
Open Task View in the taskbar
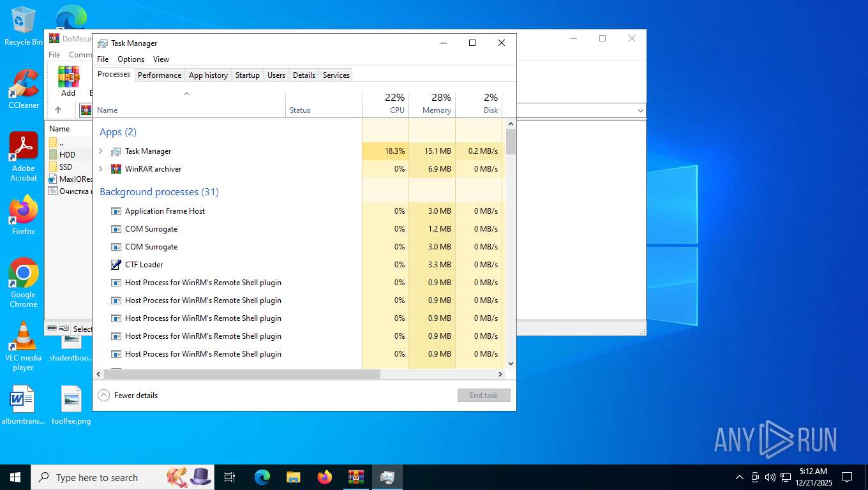point(230,477)
